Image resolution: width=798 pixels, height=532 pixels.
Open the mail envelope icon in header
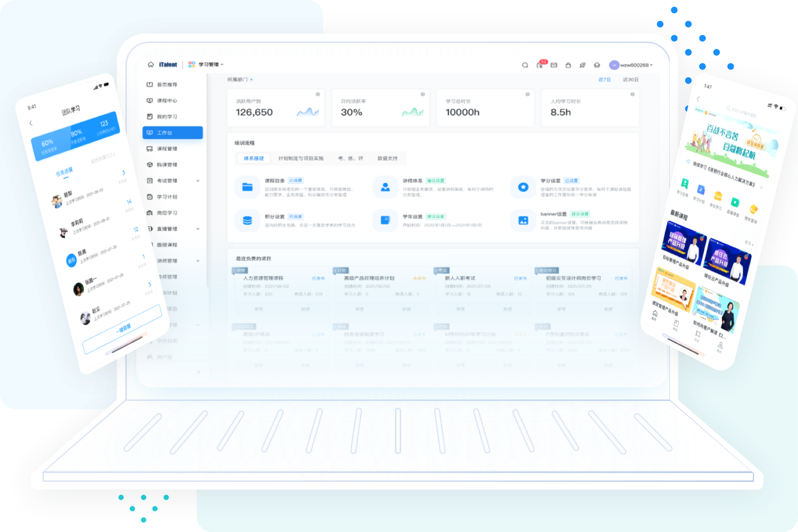554,65
